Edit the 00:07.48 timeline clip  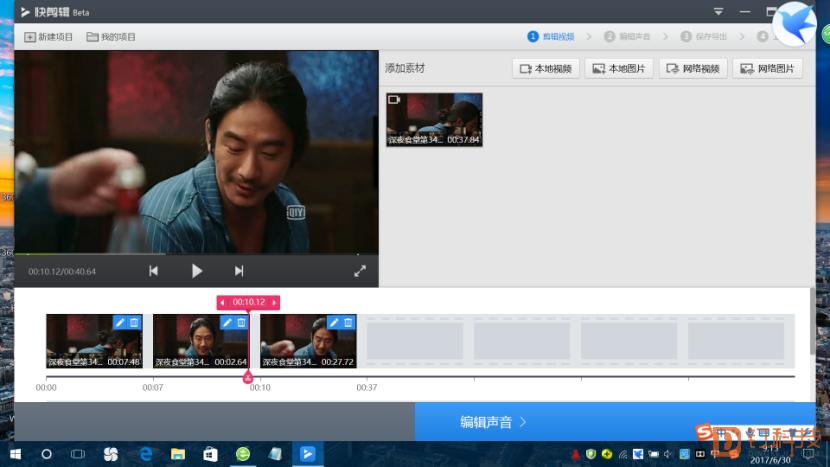click(x=120, y=322)
